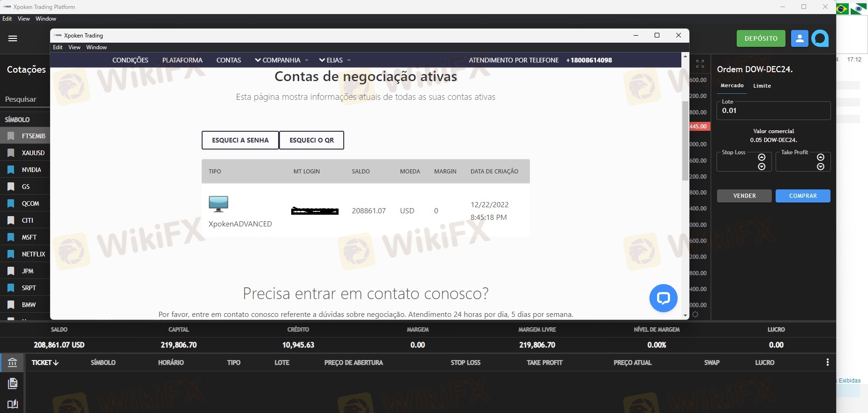This screenshot has height=413, width=868.
Task: Click the VENDER sell button
Action: pyautogui.click(x=744, y=196)
